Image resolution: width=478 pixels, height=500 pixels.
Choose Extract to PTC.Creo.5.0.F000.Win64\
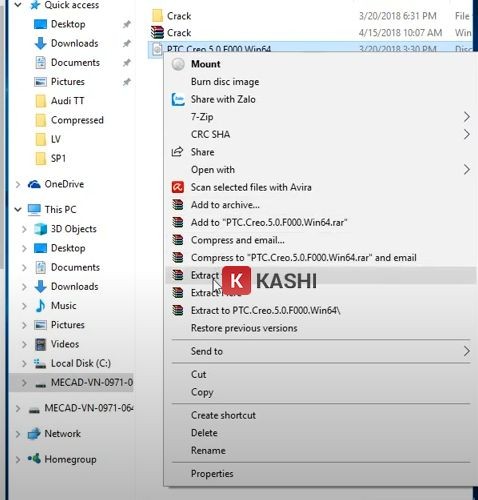tap(265, 310)
